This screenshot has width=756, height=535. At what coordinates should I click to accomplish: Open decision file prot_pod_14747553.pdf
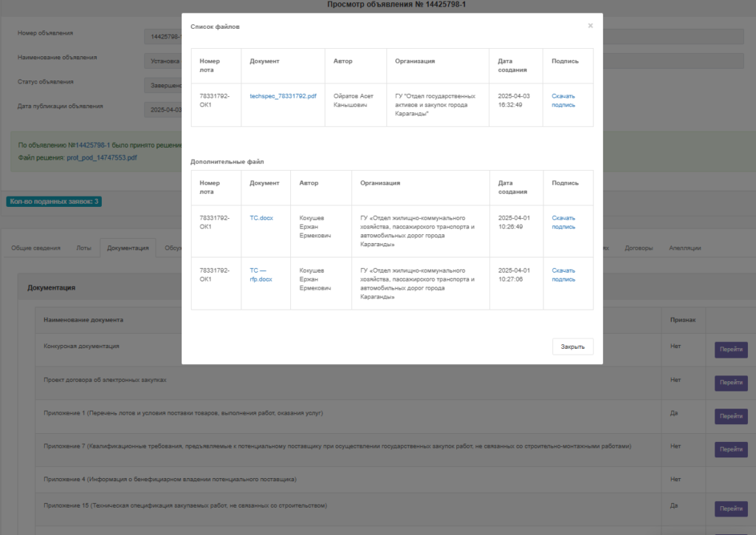101,157
